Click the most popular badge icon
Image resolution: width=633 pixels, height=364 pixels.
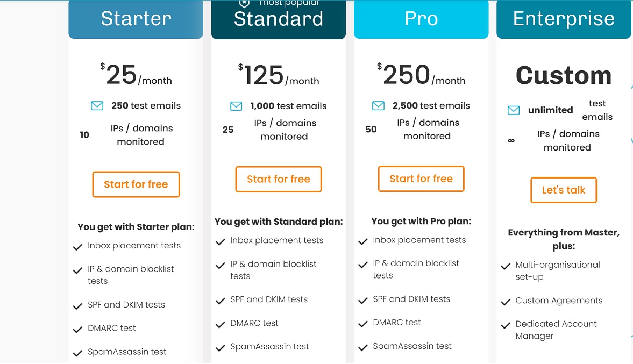[243, 3]
